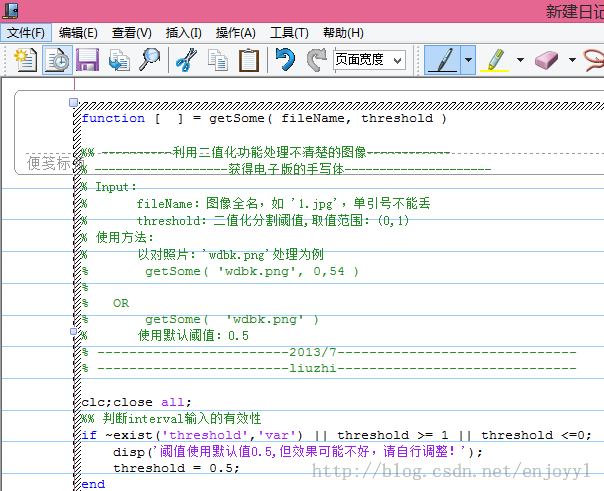
Task: Open the 操作(A) menu
Action: [235, 33]
